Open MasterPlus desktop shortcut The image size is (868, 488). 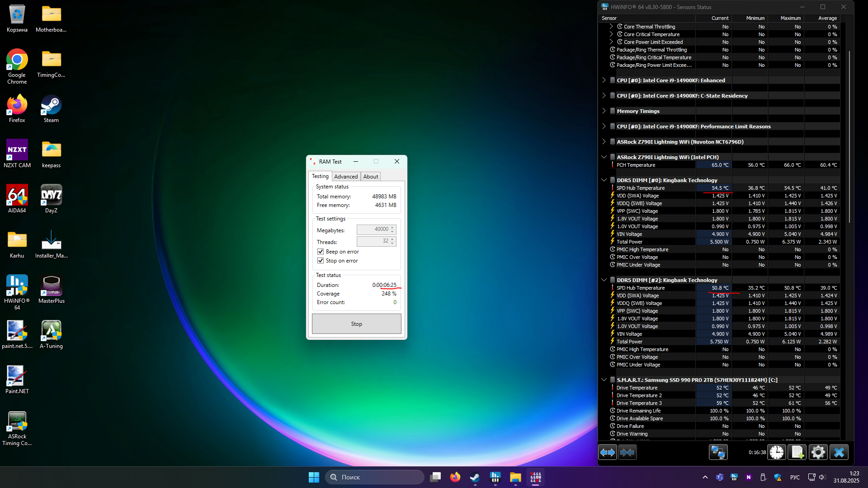[51, 289]
